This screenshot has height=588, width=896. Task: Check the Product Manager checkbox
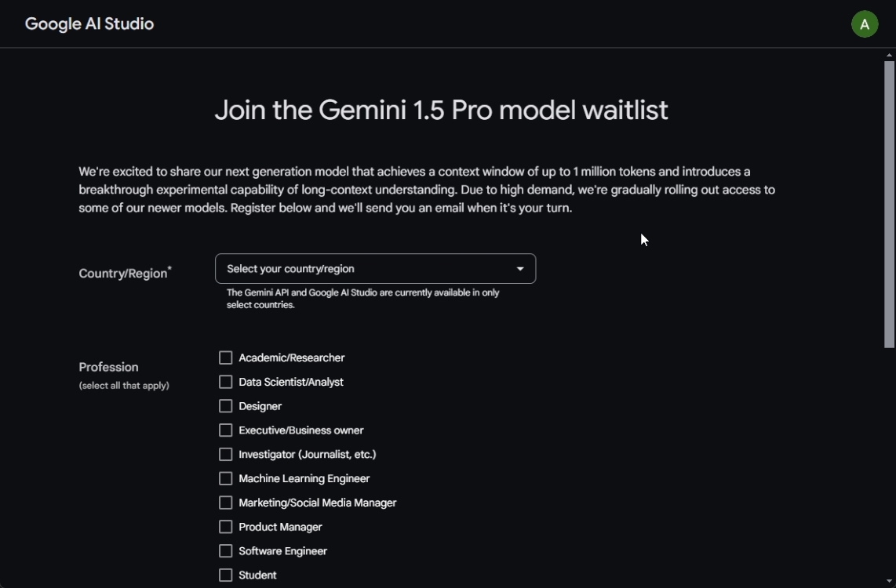tap(225, 527)
